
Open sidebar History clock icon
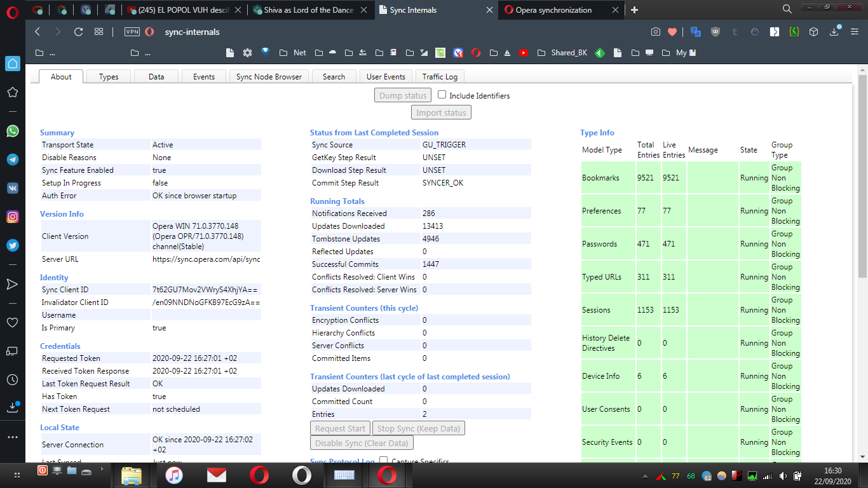pyautogui.click(x=12, y=379)
